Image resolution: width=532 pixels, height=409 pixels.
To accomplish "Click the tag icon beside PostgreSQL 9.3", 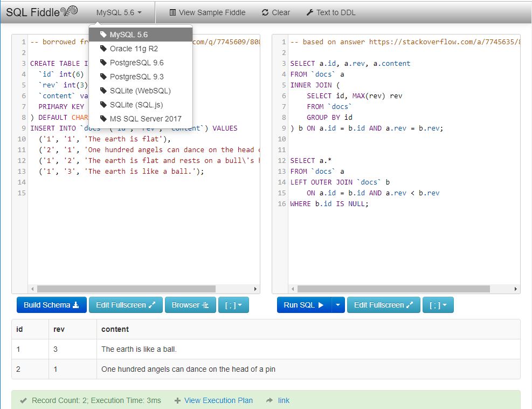I will [103, 77].
